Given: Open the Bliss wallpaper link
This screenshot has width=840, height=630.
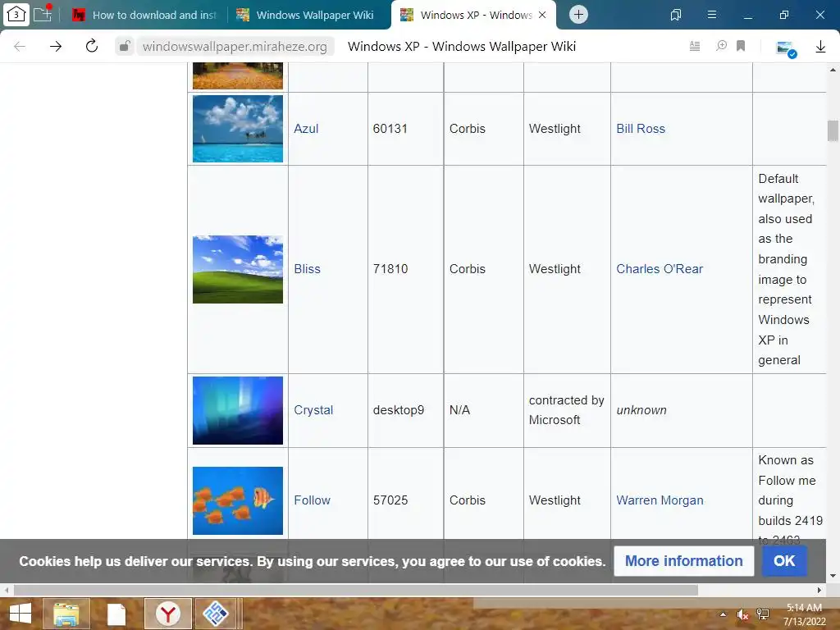Looking at the screenshot, I should point(307,269).
